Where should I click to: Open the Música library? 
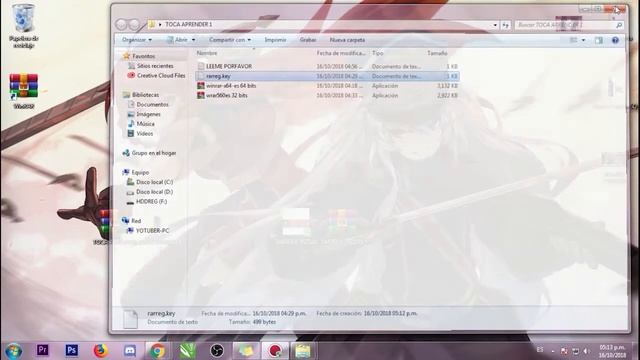tap(145, 124)
